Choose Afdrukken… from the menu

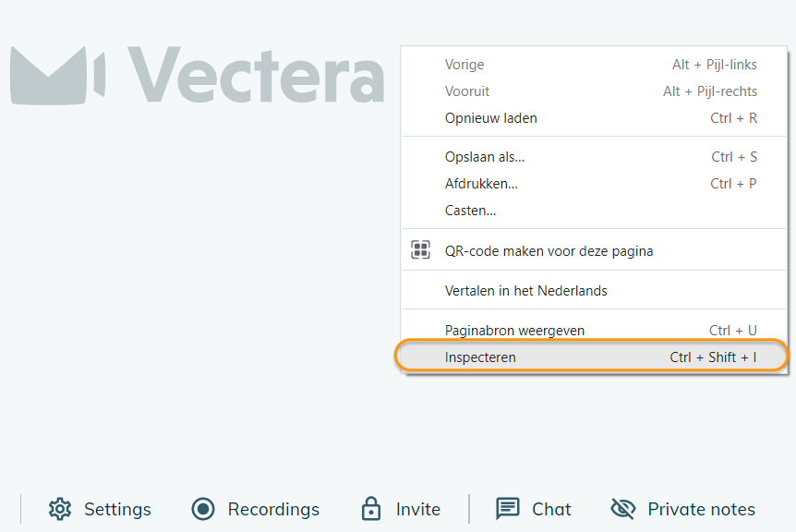[x=481, y=184]
